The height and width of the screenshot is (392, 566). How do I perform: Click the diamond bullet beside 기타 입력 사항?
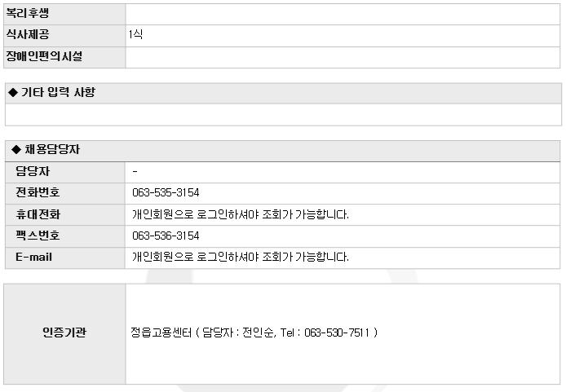[13, 93]
